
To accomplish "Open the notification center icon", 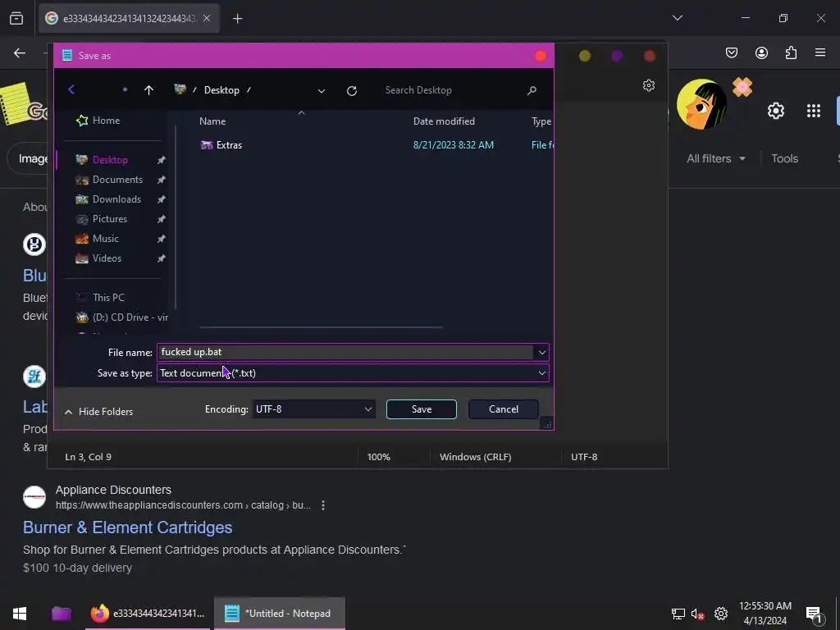I will (x=814, y=614).
